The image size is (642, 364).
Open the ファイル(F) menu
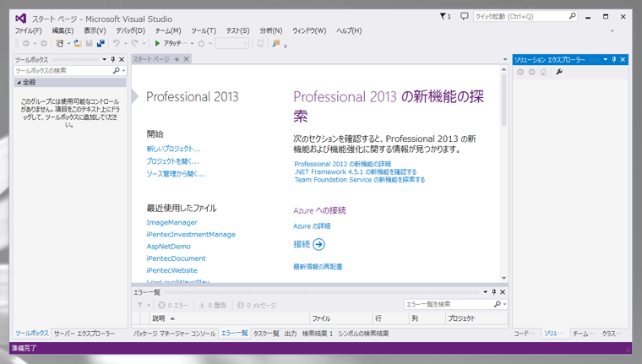(28, 30)
